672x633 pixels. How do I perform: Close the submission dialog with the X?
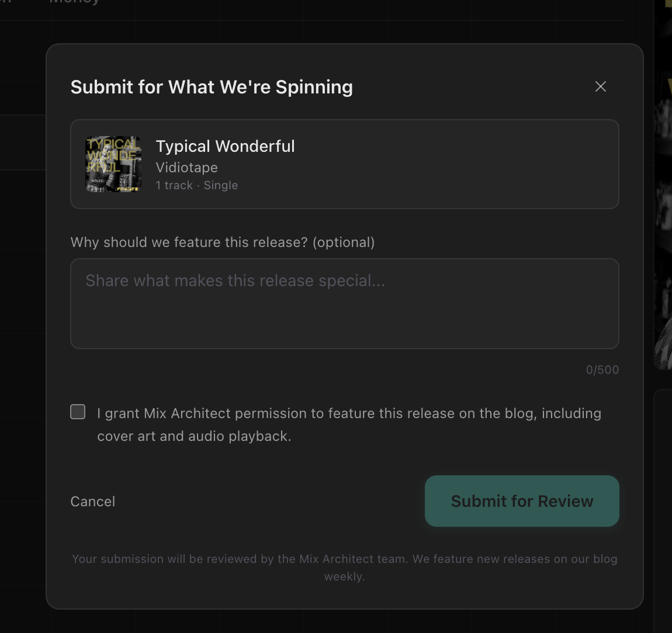click(x=601, y=86)
